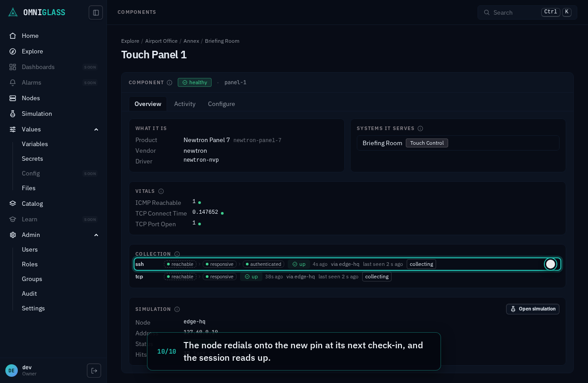
Task: Switch to the Configure tab
Action: (x=221, y=104)
